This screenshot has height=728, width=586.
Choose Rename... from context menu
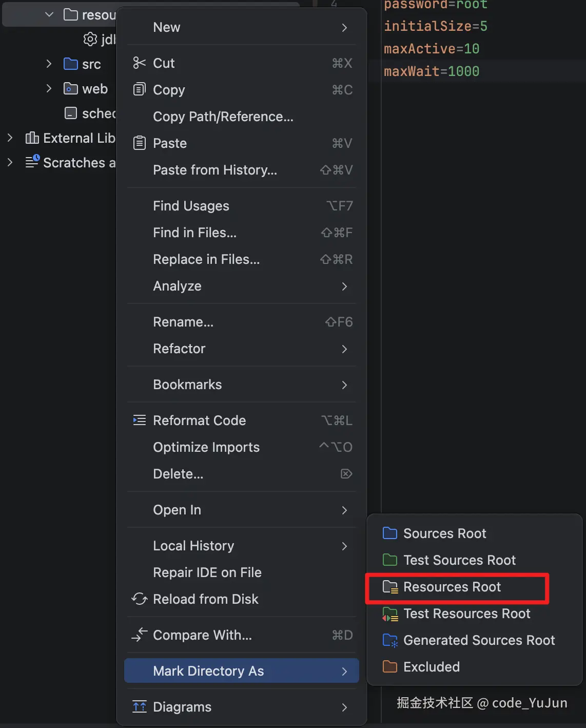pos(183,322)
